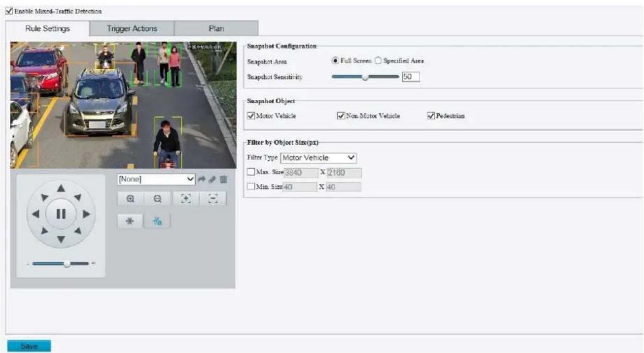Select Full Screen snapshot area

point(336,61)
